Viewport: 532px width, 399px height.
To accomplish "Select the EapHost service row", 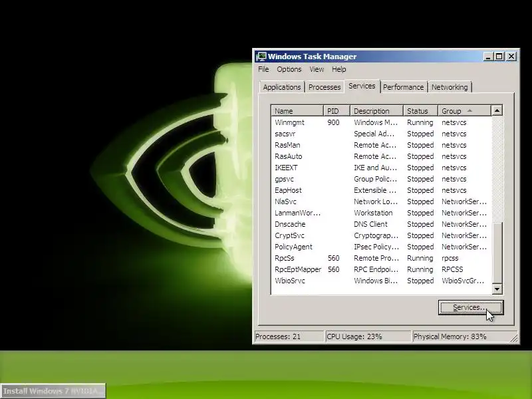I will click(x=381, y=190).
